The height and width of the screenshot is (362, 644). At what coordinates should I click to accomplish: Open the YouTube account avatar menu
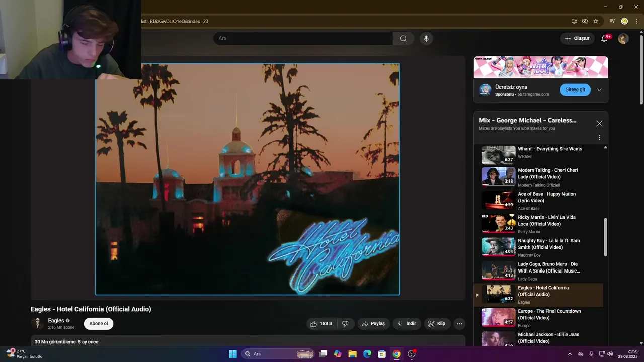[x=623, y=39]
